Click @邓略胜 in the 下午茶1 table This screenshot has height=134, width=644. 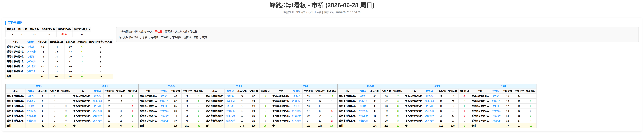[230, 111]
